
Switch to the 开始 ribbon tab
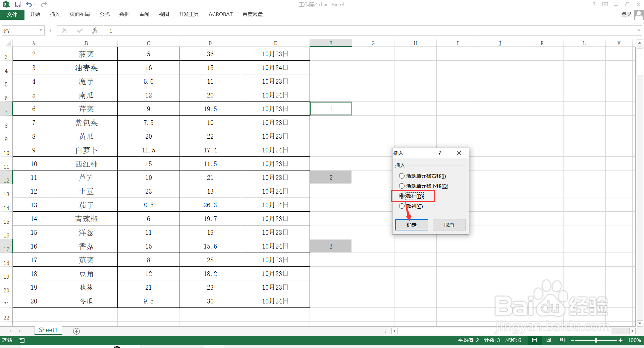[x=35, y=14]
